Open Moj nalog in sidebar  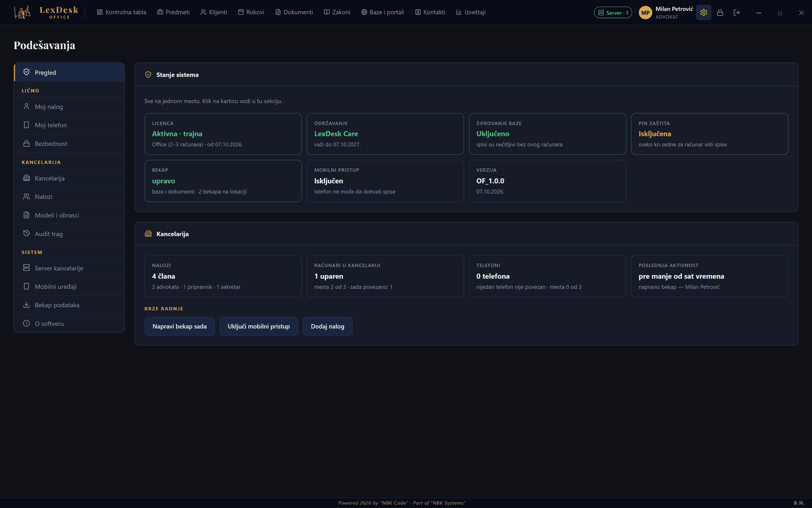pyautogui.click(x=69, y=106)
